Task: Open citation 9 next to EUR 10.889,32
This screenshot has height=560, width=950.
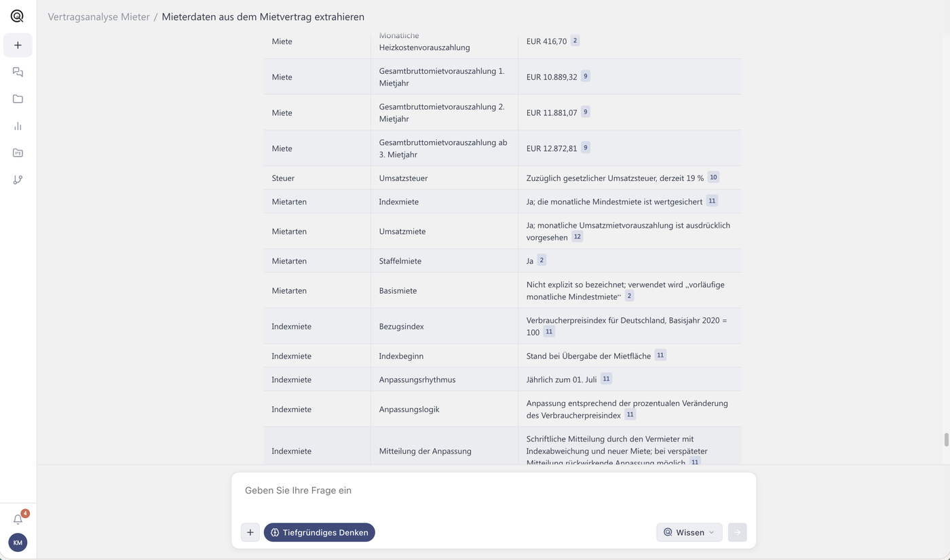Action: pyautogui.click(x=586, y=76)
